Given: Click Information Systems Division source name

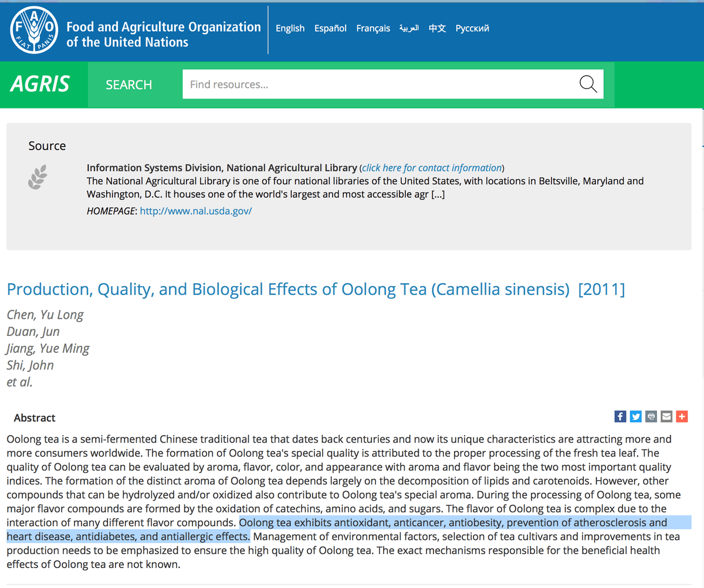Looking at the screenshot, I should (222, 168).
